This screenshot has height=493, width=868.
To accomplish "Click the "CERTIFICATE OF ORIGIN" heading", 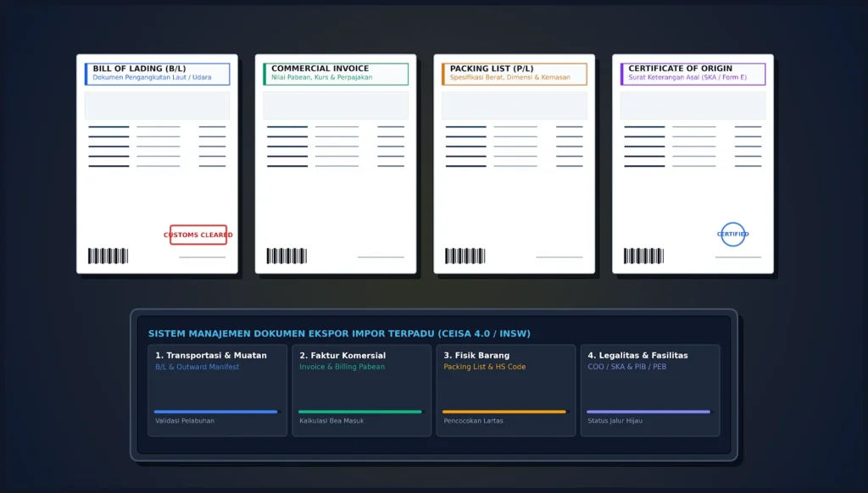I will tap(681, 69).
